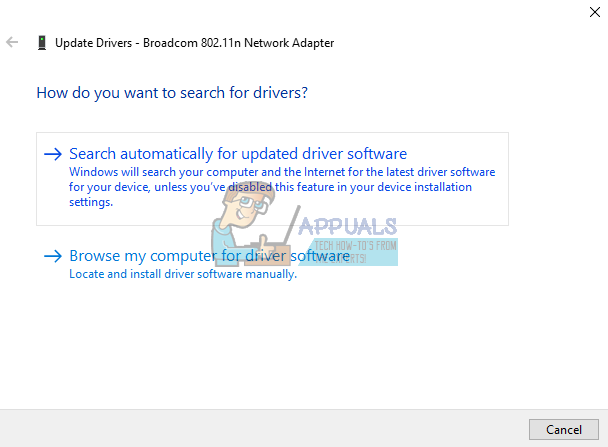
Task: Click the heading 'How do you want to search for drivers?'
Action: (x=172, y=93)
